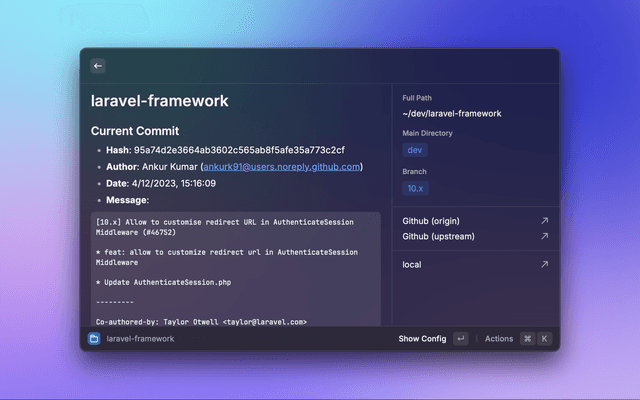The height and width of the screenshot is (400, 640).
Task: Open the author's noreply email link
Action: [x=281, y=167]
